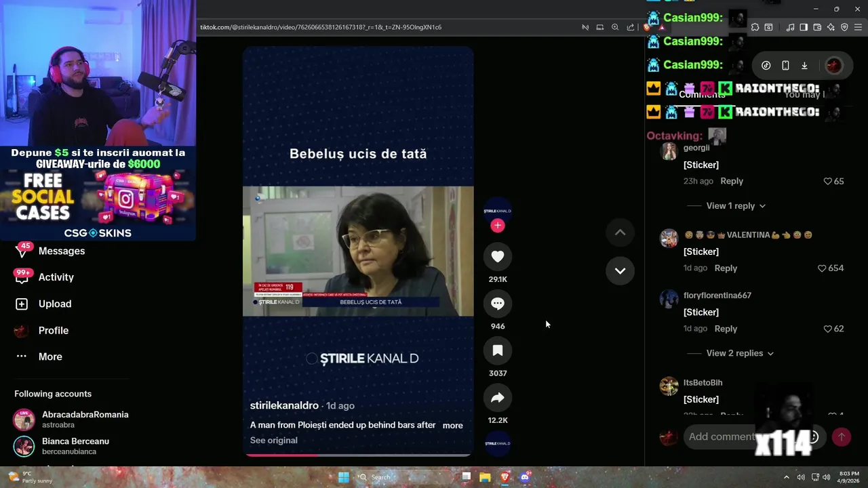Screen dimensions: 868x488
Task: Open the stirilekanaldro avatar above follow button
Action: coord(498,211)
